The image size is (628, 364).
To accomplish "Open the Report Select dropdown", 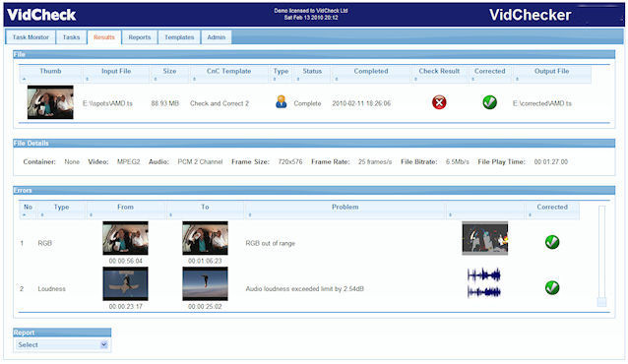I will (x=62, y=344).
